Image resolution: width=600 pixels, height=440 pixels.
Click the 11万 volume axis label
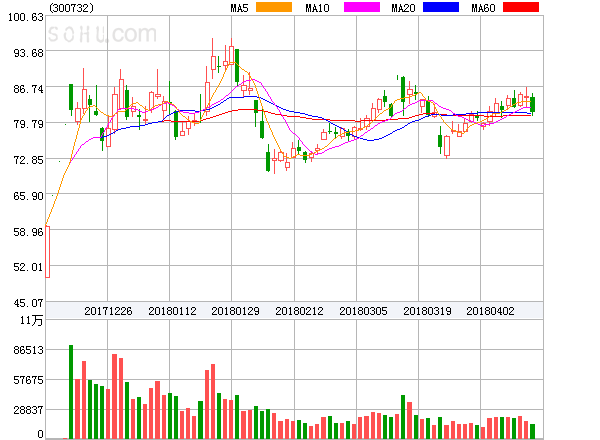[31, 320]
